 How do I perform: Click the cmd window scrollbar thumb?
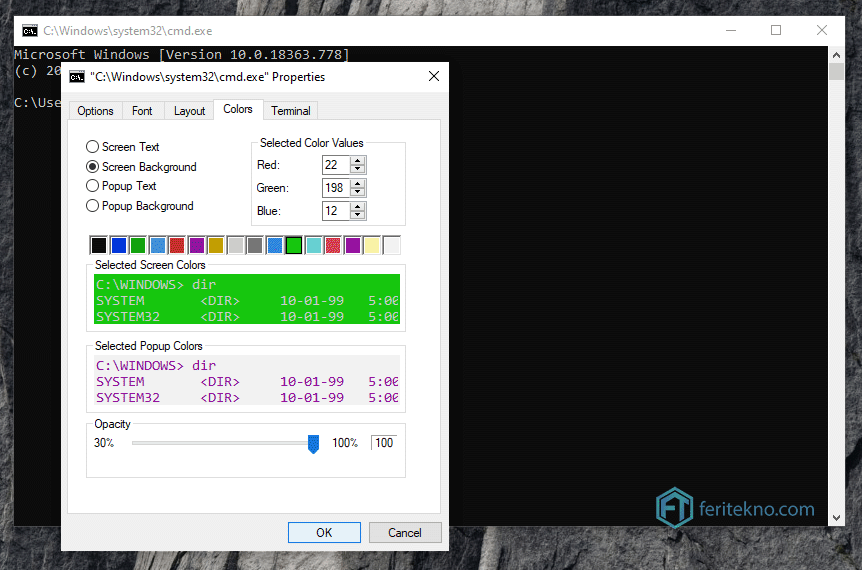(x=836, y=71)
